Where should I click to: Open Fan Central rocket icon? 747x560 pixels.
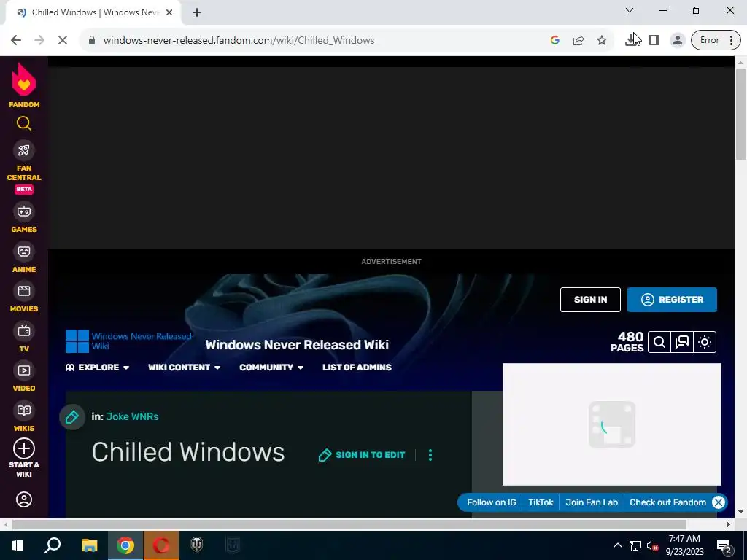24,150
